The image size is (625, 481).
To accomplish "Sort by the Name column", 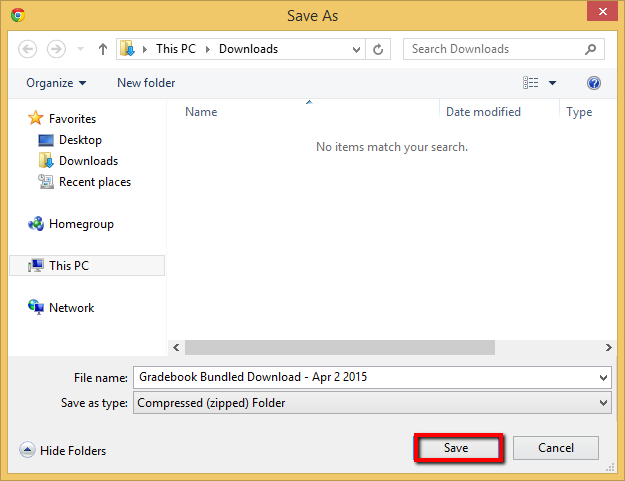I will click(x=201, y=112).
